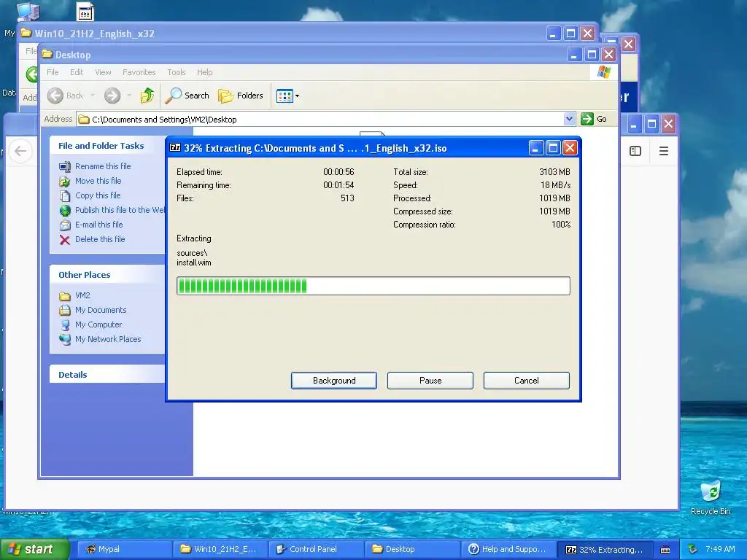Click the network tray icon near clock
This screenshot has height=560, width=747.
coord(693,549)
